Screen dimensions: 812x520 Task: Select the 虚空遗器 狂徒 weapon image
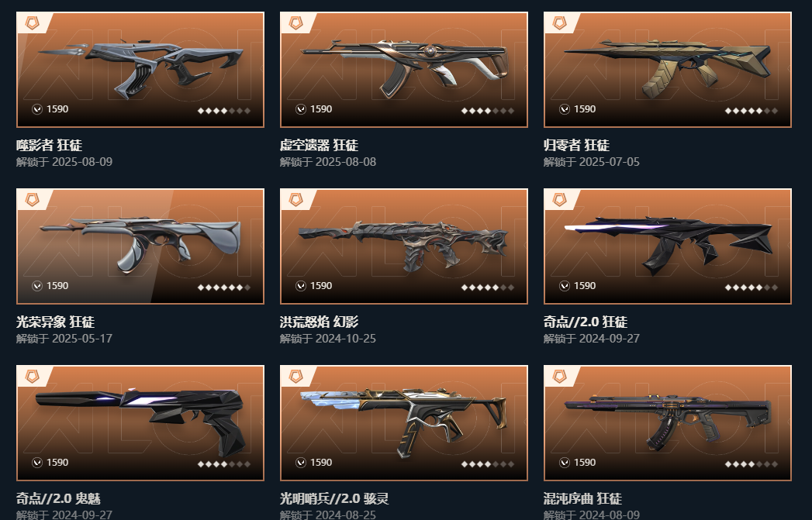tap(404, 68)
